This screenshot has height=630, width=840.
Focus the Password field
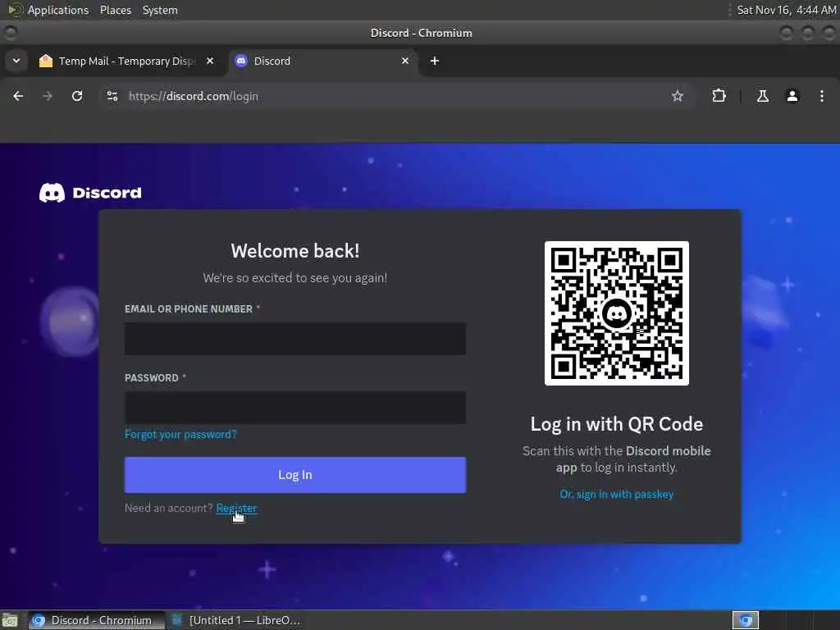click(295, 408)
